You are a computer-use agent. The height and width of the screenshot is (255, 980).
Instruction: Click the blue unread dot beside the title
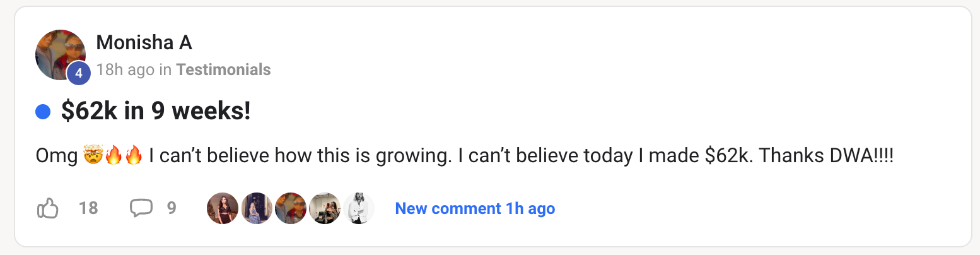(43, 112)
